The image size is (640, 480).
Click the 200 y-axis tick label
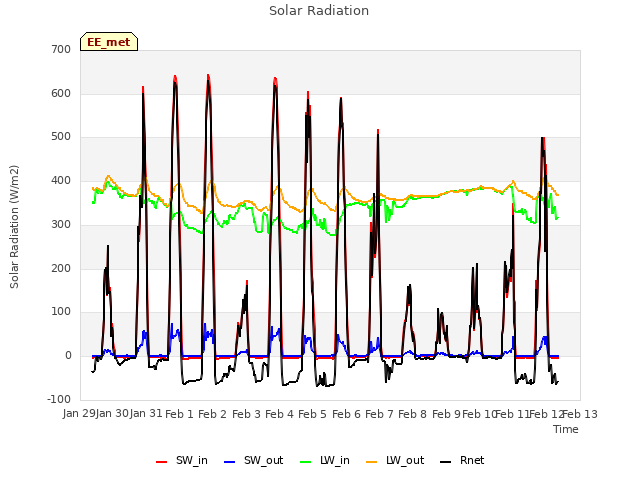[61, 268]
